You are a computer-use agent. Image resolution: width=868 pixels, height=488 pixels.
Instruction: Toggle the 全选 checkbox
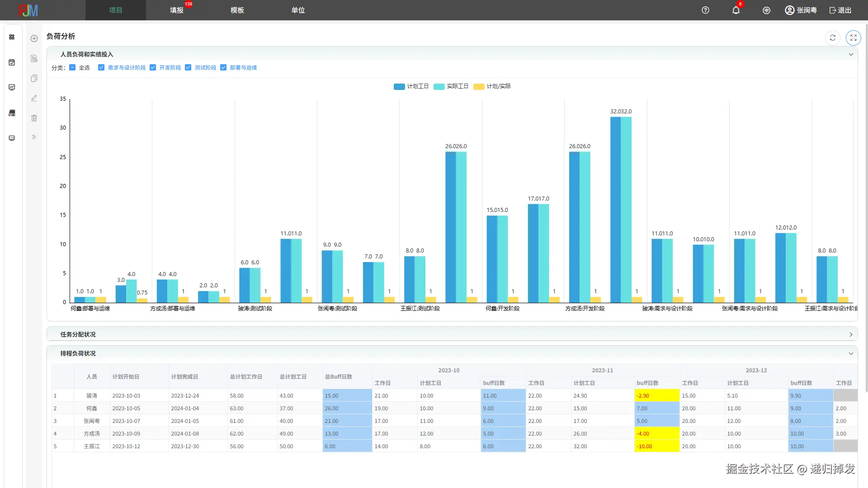tap(72, 67)
